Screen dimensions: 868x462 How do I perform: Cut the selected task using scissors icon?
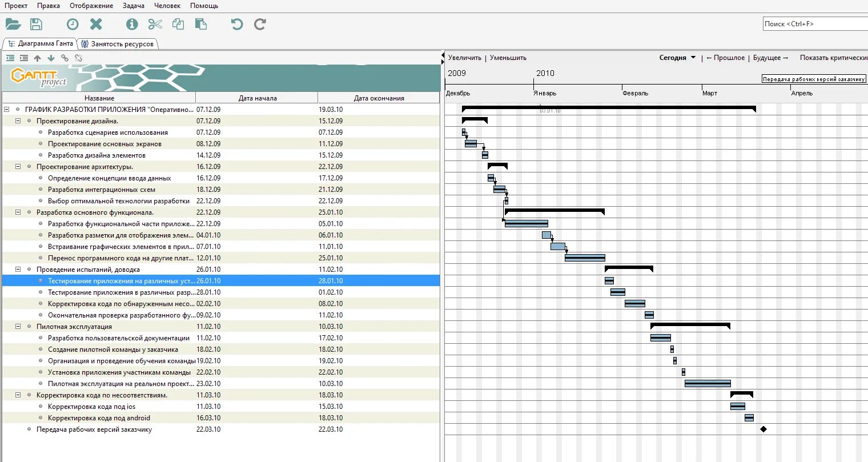155,23
